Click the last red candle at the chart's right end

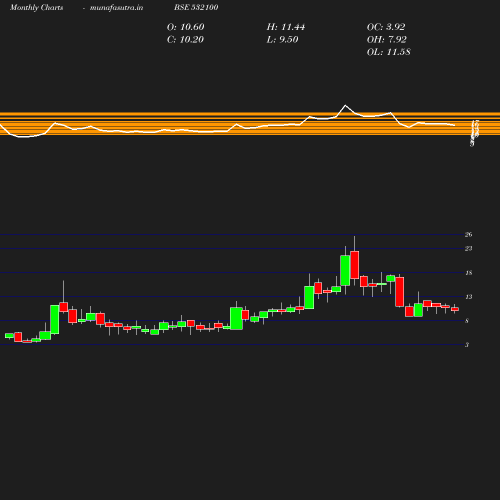coord(455,309)
